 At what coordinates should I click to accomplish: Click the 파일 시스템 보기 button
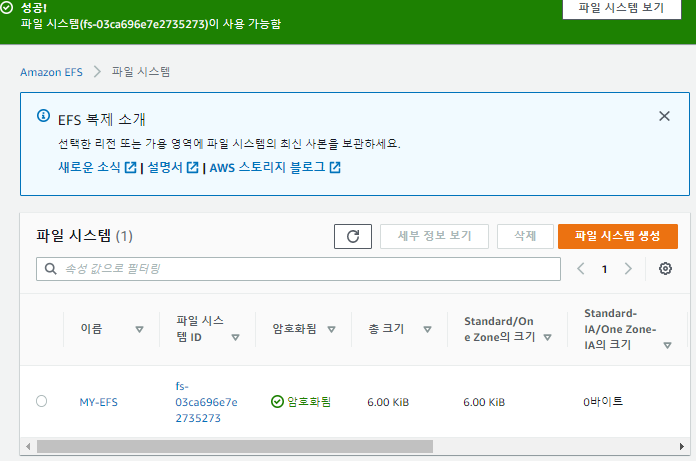[x=621, y=8]
